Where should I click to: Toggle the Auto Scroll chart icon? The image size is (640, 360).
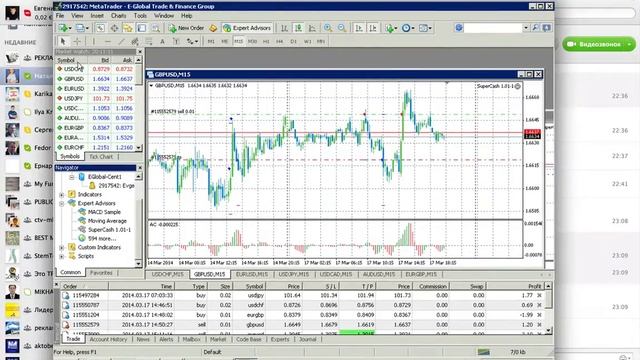pyautogui.click(x=359, y=28)
